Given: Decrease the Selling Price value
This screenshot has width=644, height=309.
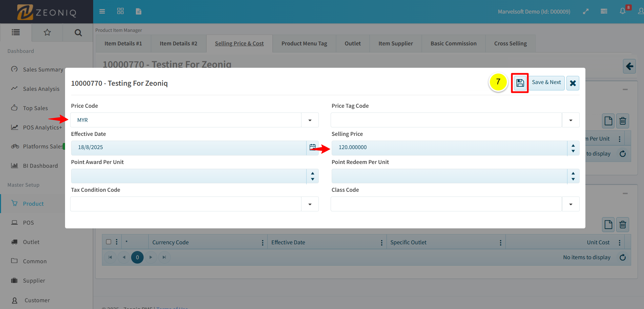Looking at the screenshot, I should 573,151.
